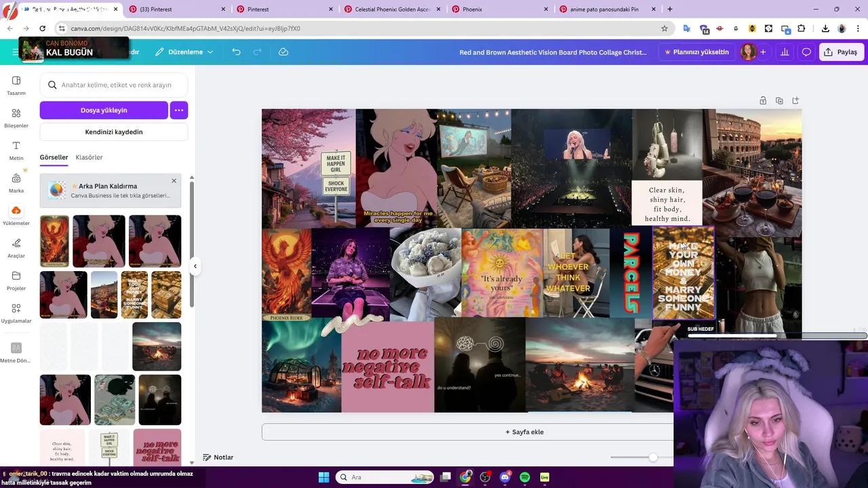Screen dimensions: 868x488
Task: Select the no more negative self-talk thumbnail
Action: click(157, 447)
